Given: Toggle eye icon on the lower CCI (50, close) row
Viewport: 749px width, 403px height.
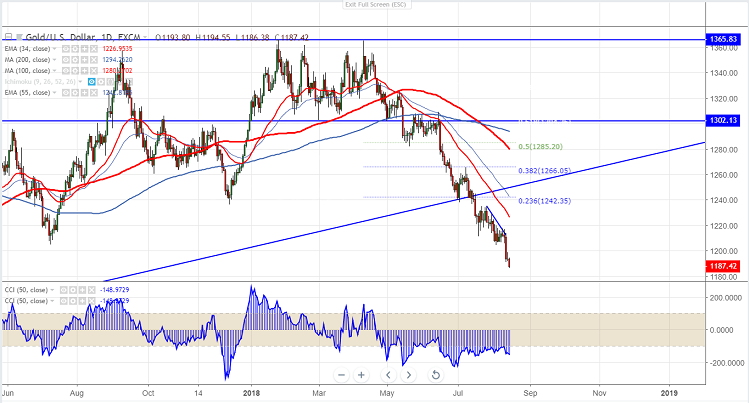Looking at the screenshot, I should pyautogui.click(x=64, y=301).
